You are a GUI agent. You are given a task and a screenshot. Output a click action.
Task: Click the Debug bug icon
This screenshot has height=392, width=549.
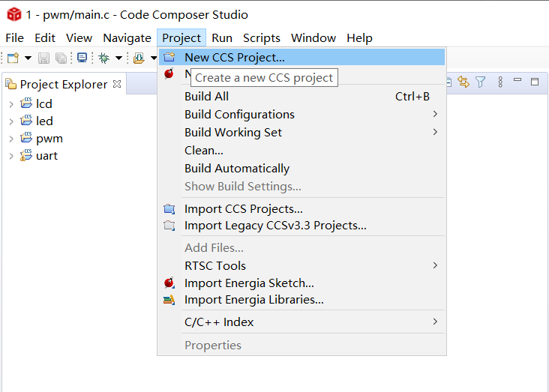coord(103,58)
